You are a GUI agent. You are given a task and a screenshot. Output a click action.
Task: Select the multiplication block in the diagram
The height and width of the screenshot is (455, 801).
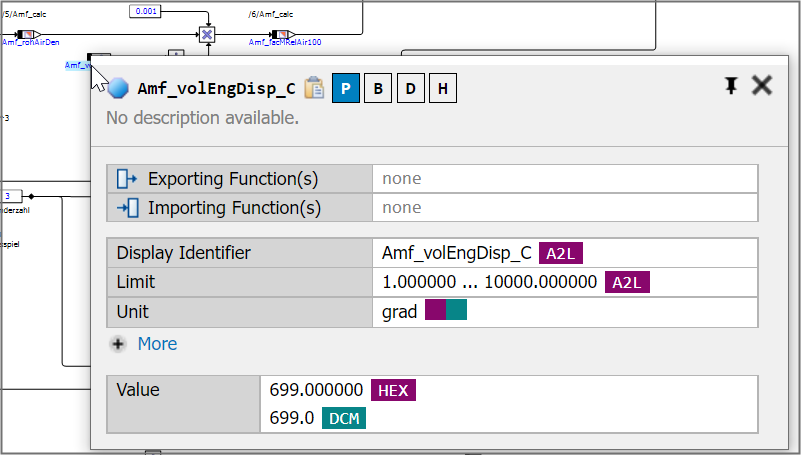click(207, 34)
